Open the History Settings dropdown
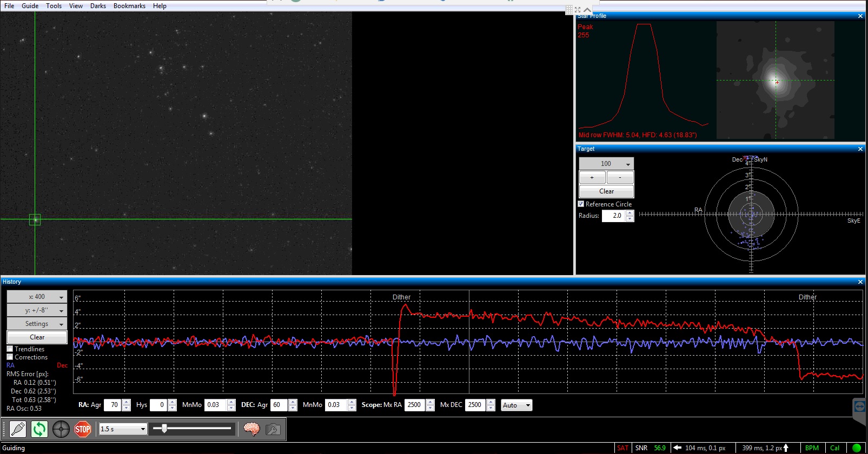This screenshot has height=454, width=868. (x=37, y=324)
